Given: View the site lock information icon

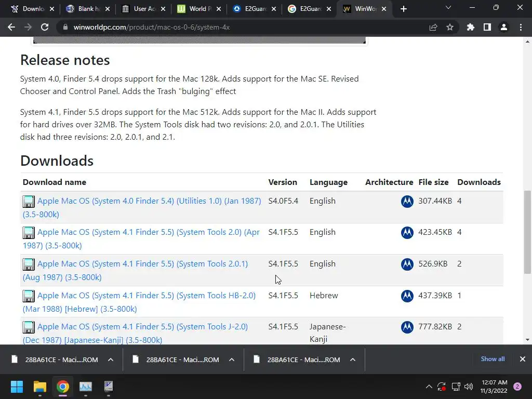Looking at the screenshot, I should (65, 27).
